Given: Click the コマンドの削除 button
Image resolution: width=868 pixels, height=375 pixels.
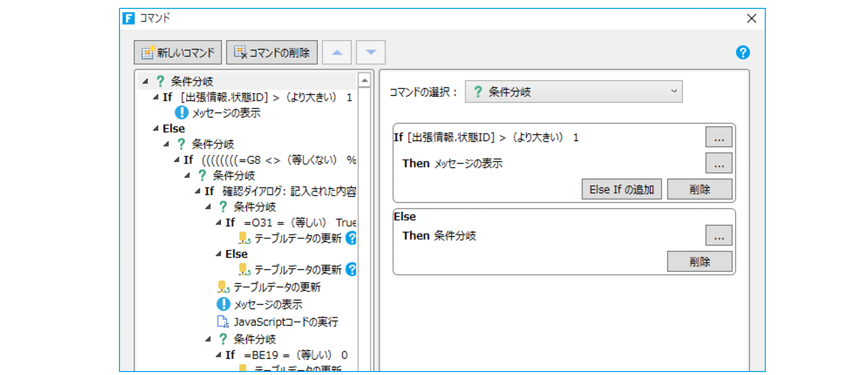Looking at the screenshot, I should 272,52.
